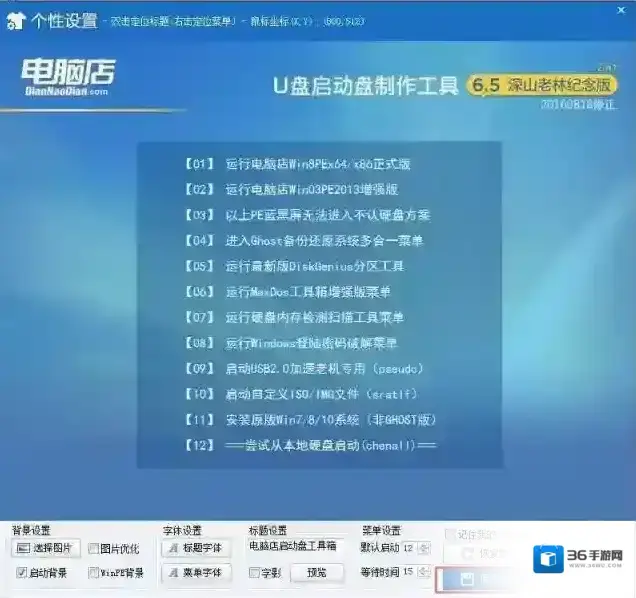Open the 菜单字体 font dialog
The height and width of the screenshot is (598, 636).
click(x=196, y=572)
